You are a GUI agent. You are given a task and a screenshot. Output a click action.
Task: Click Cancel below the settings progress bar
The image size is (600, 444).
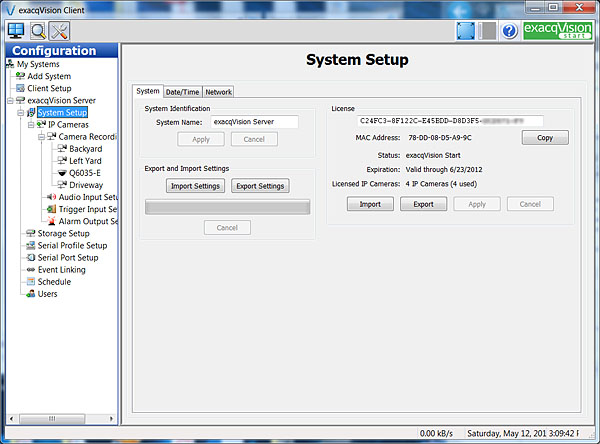[x=227, y=227]
